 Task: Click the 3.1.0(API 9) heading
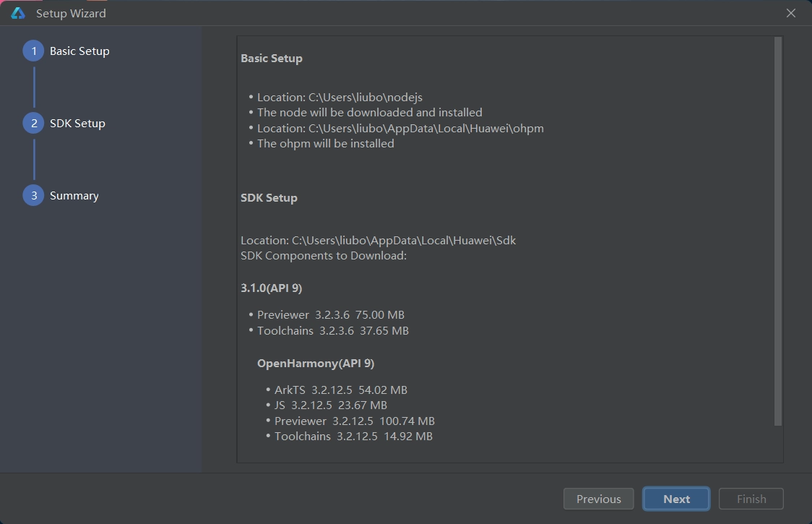pos(272,288)
